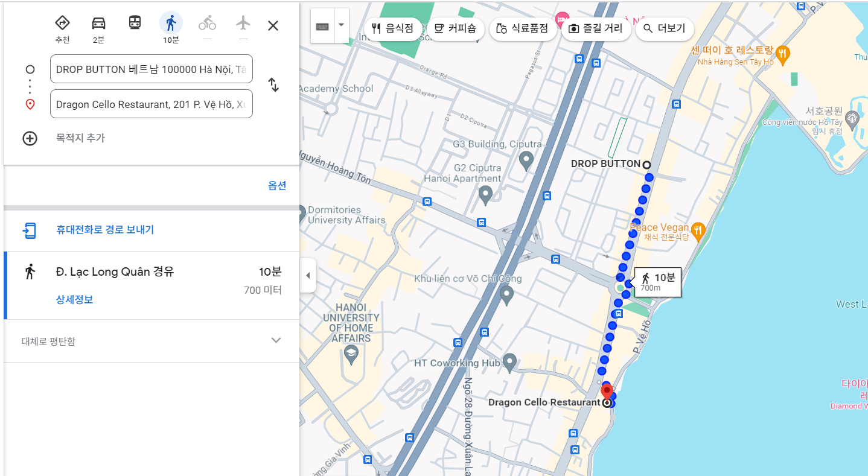
Task: Click the bus stop icon on Nguyễn Hoàng Tôn
Action: (427, 202)
